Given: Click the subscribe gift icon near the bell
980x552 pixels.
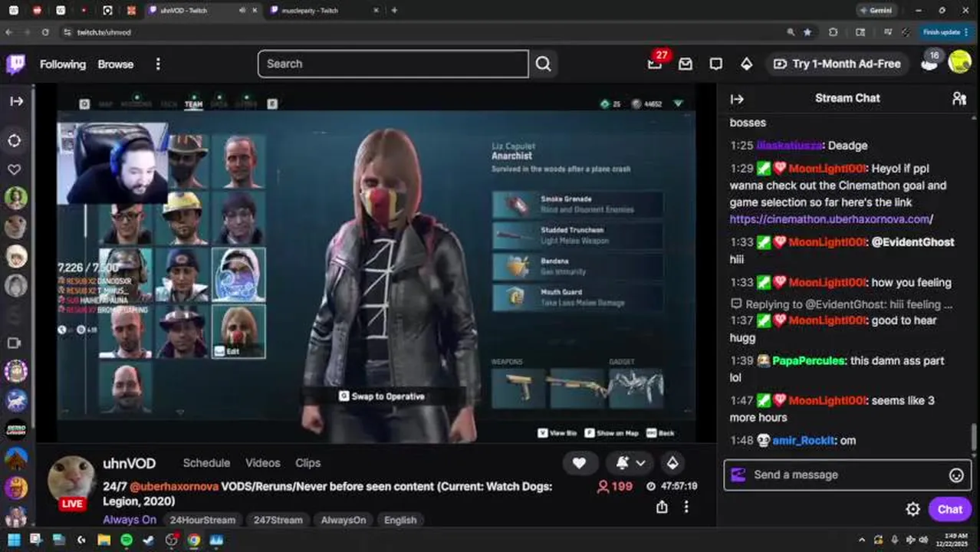Looking at the screenshot, I should 673,463.
